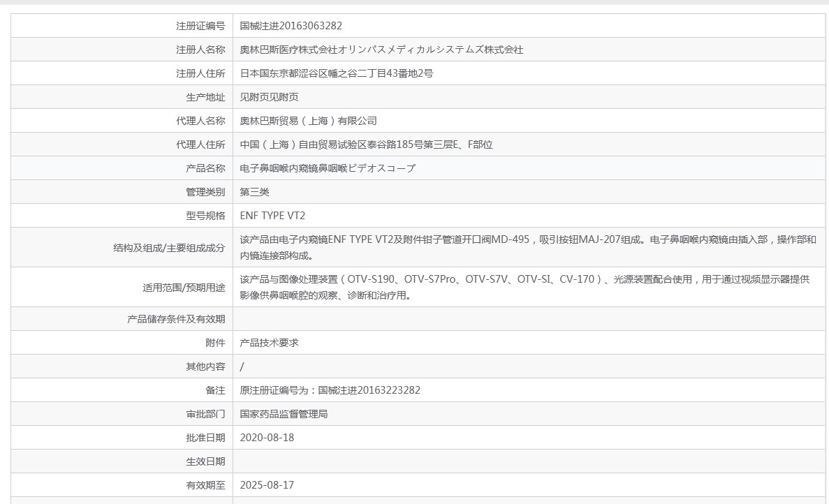Select the 备注 label
829x504 pixels.
click(215, 390)
